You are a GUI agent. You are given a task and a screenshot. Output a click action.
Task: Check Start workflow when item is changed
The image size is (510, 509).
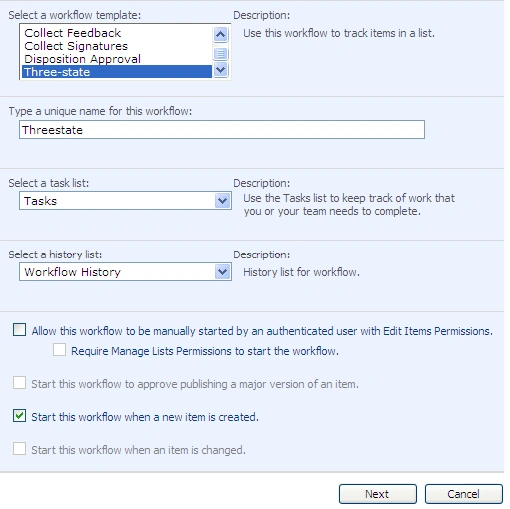[19, 449]
